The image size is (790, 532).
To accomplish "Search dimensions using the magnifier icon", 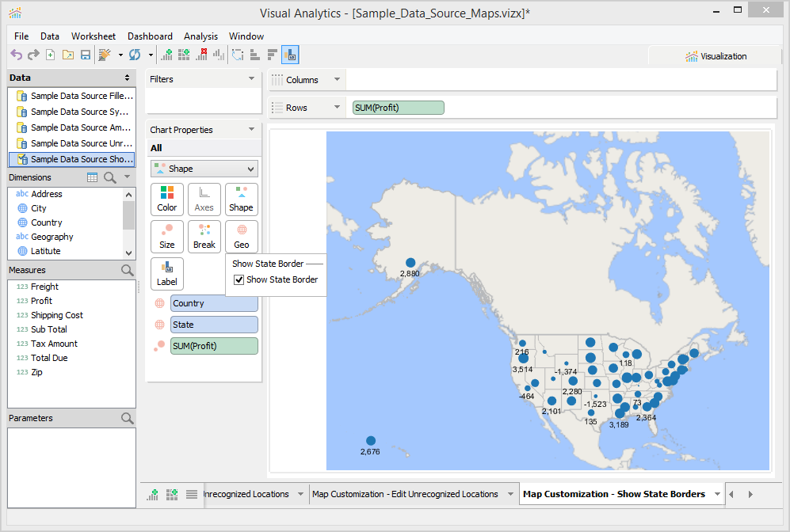I will (110, 177).
